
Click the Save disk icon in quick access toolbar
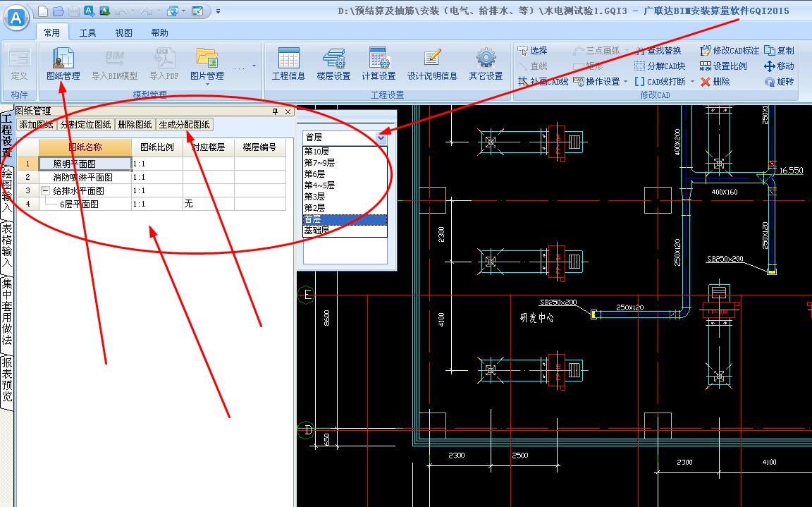click(73, 11)
